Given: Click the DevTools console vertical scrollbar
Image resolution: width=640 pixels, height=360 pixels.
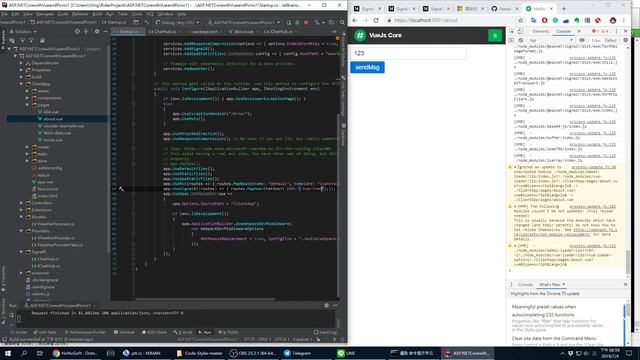Looking at the screenshot, I should (628, 261).
